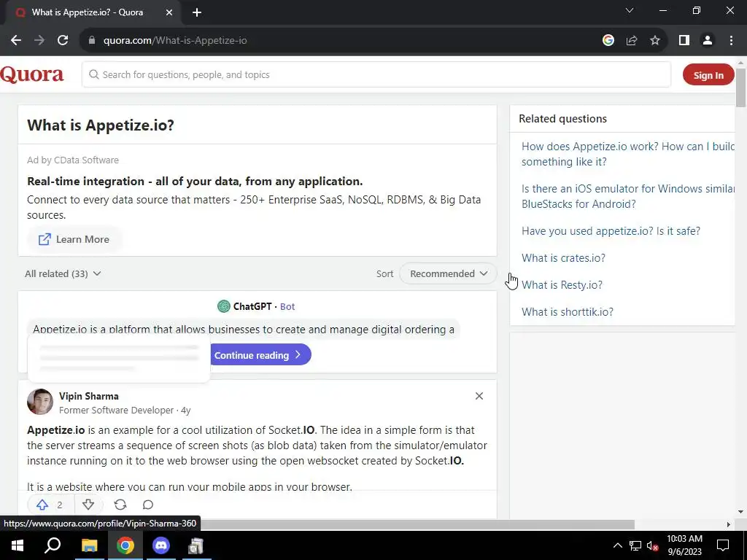The image size is (747, 560).
Task: Open comments on Vipin Sharma's answer
Action: 147,505
